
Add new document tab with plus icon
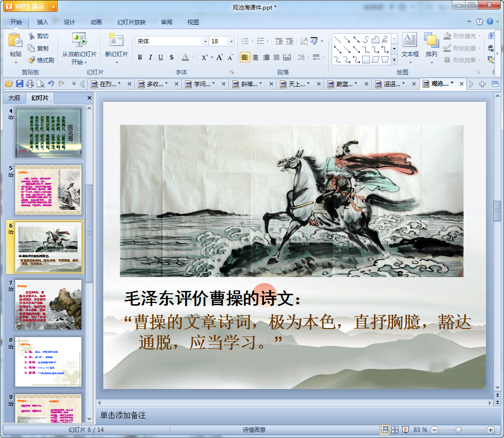[482, 84]
